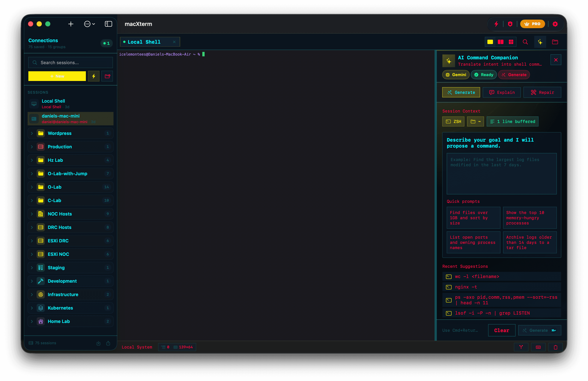Screen dimensions: 588x381
Task: Choose 'Find files over 1GB' quick prompt
Action: (x=474, y=218)
